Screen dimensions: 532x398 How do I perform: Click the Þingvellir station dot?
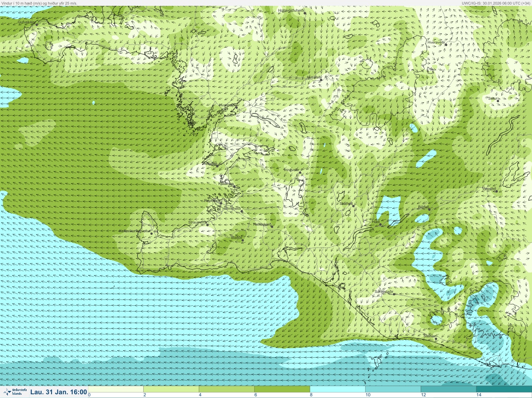pos(300,172)
